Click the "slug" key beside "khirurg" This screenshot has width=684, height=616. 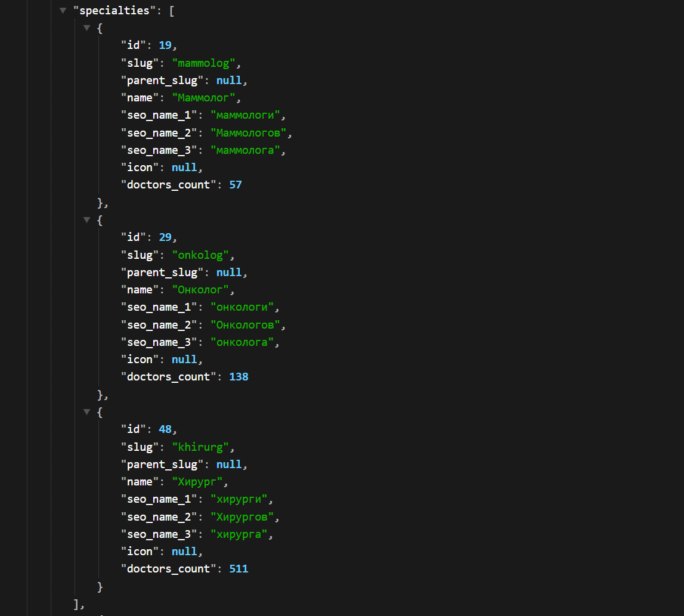click(x=140, y=447)
